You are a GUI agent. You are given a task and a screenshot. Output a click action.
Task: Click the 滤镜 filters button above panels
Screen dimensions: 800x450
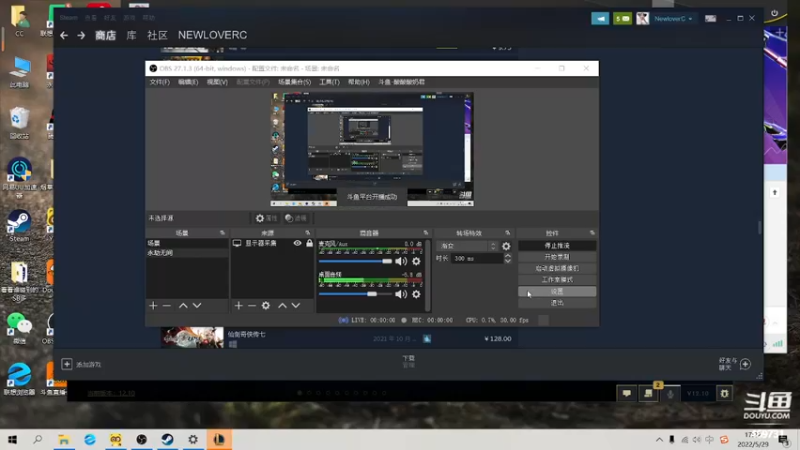pyautogui.click(x=296, y=218)
